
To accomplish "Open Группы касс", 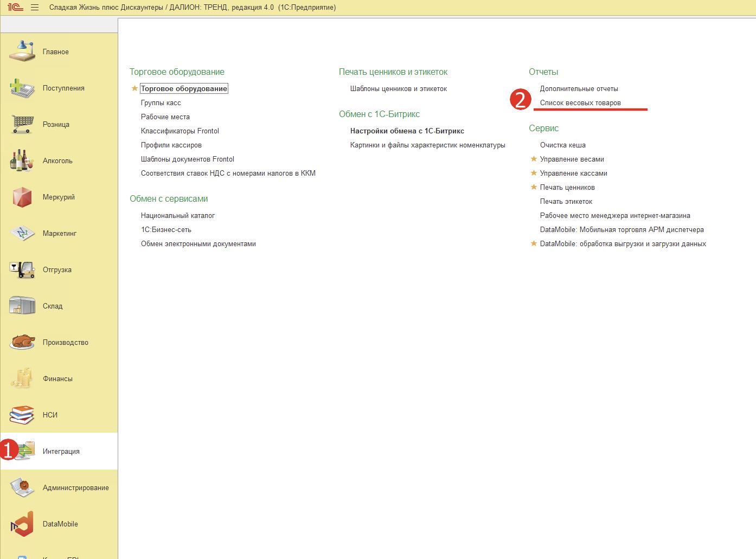I will tap(161, 102).
